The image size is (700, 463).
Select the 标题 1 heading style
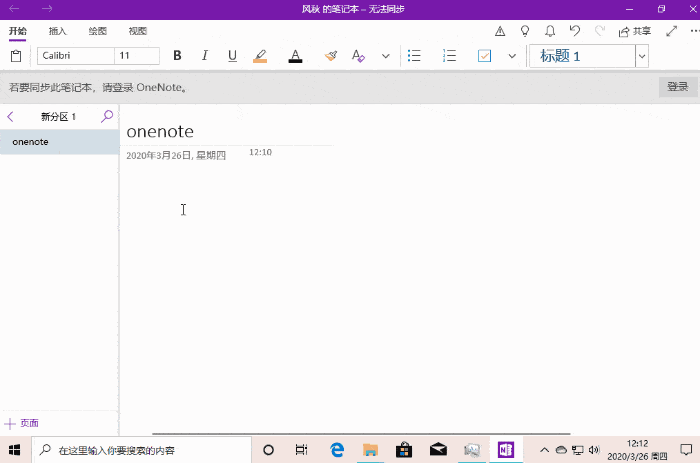[582, 56]
